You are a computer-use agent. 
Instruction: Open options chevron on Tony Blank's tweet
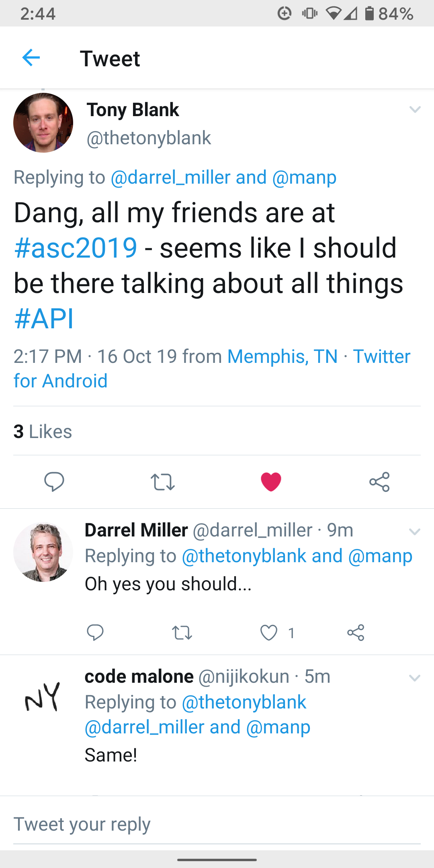415,109
